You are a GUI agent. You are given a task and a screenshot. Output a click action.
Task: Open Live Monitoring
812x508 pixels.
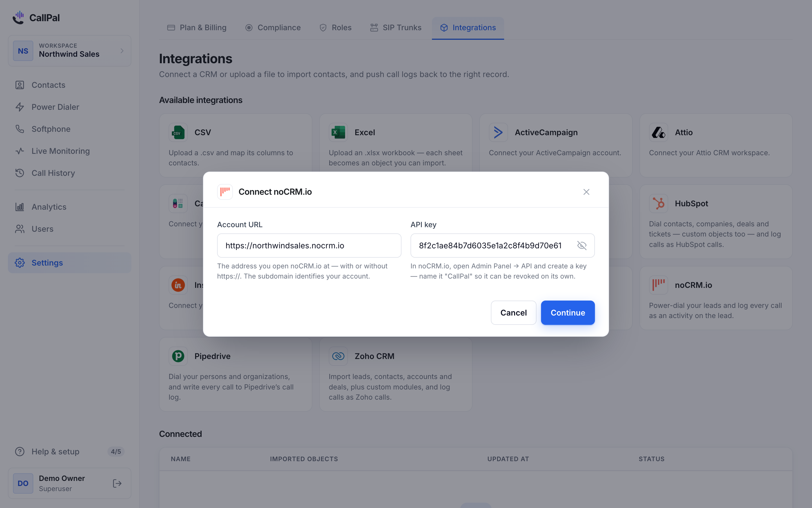(x=69, y=151)
